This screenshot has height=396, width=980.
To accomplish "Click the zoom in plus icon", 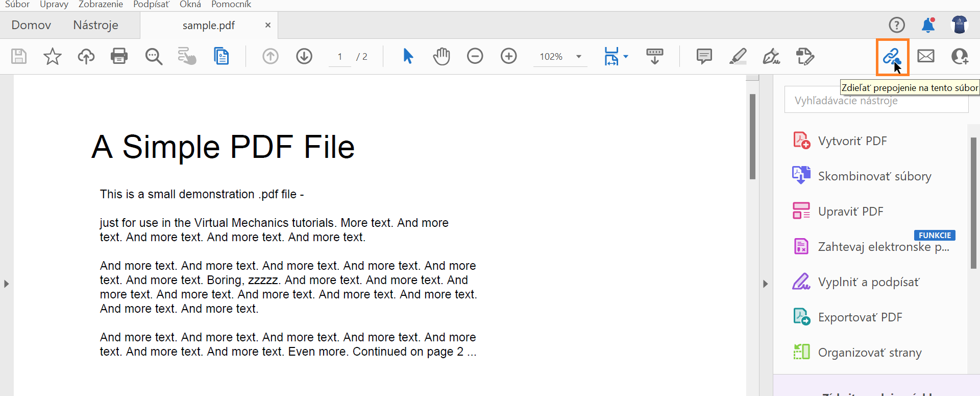I will coord(508,56).
